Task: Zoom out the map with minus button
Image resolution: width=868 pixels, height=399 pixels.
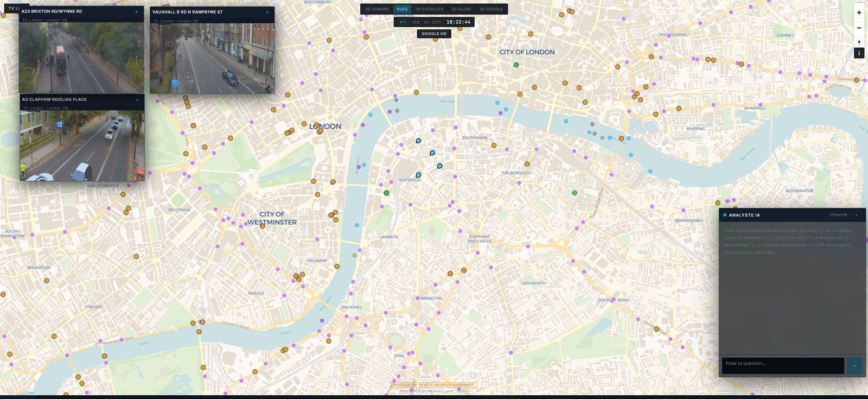Action: [x=859, y=28]
